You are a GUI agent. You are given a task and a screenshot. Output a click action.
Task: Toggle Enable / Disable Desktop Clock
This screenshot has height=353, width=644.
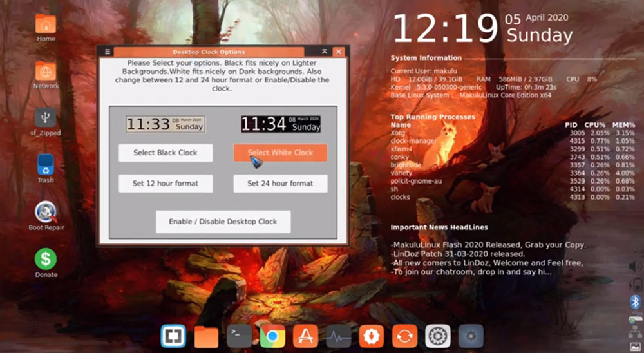pos(223,222)
